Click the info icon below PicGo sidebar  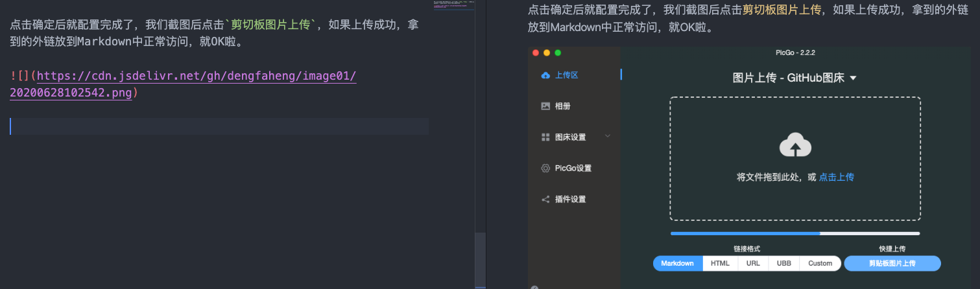coord(534,288)
